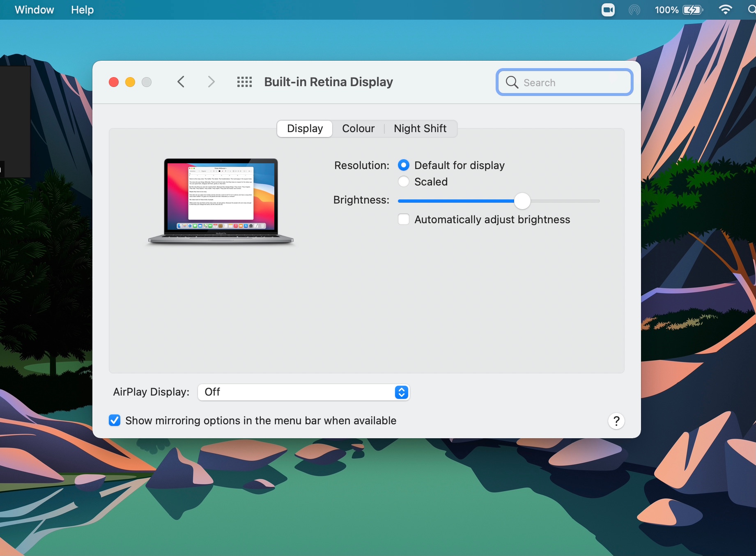Open the AirDrop status icon in menu bar

[634, 10]
